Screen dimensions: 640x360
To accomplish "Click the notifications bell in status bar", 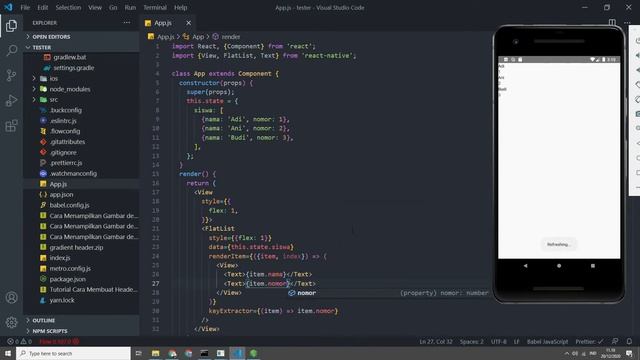I will point(629,341).
